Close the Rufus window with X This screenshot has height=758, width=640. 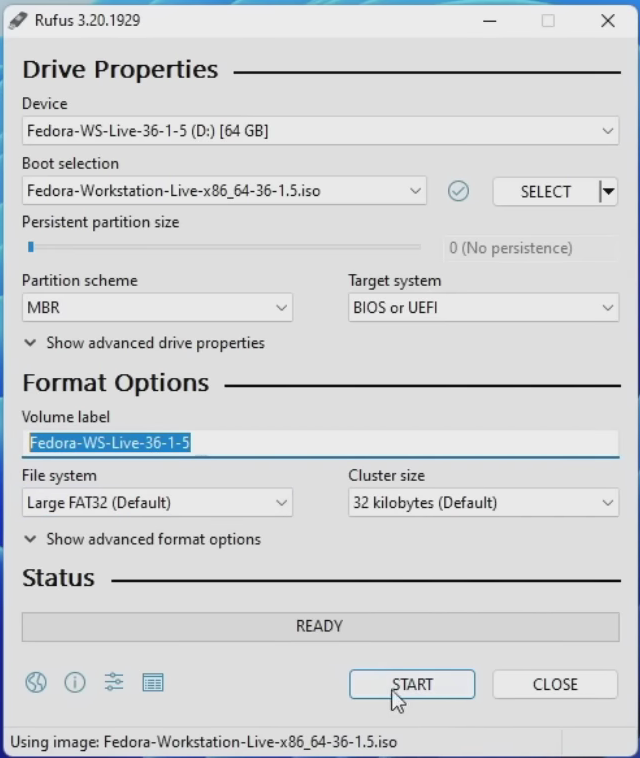click(608, 21)
